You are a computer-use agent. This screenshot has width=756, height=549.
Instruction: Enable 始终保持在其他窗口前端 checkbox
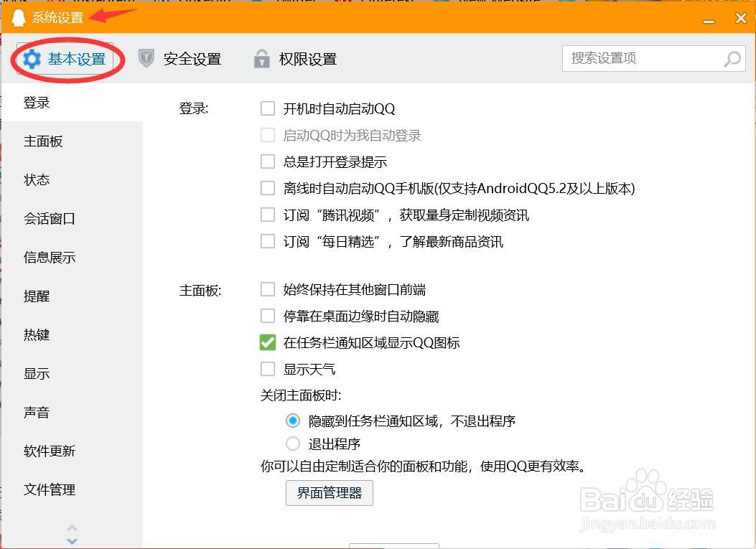pyautogui.click(x=268, y=290)
